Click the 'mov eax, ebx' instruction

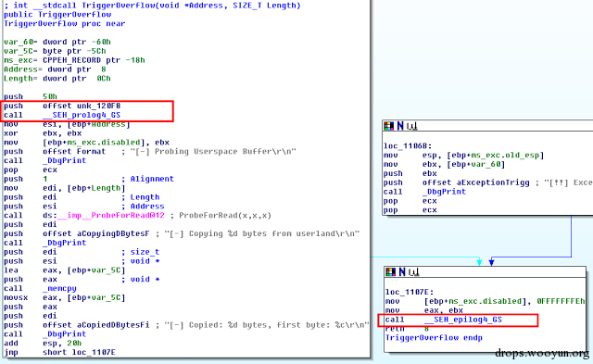click(x=424, y=310)
